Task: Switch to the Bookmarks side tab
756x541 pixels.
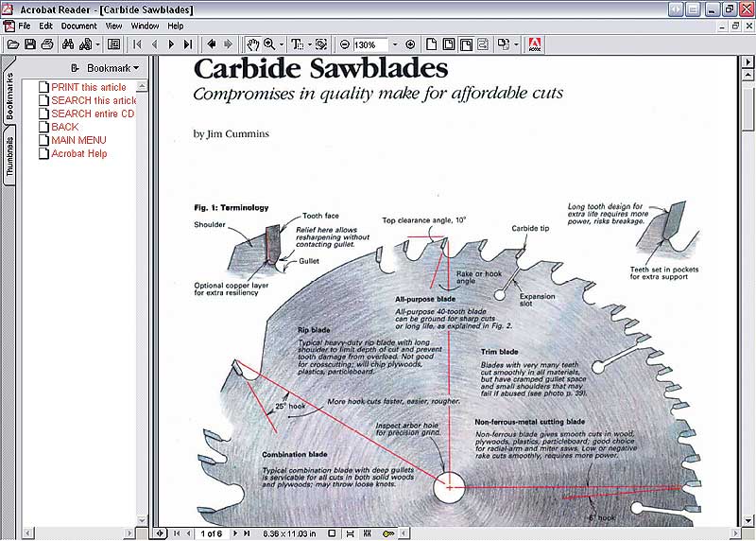Action: click(x=9, y=96)
